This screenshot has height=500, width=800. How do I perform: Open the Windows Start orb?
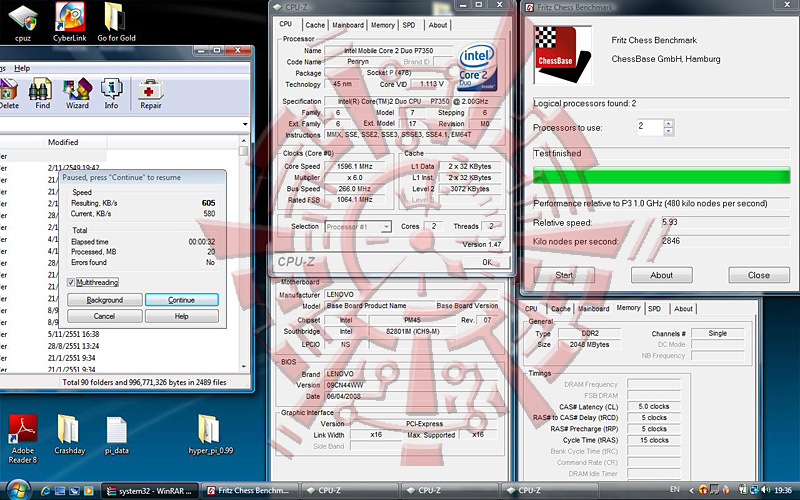pyautogui.click(x=18, y=490)
